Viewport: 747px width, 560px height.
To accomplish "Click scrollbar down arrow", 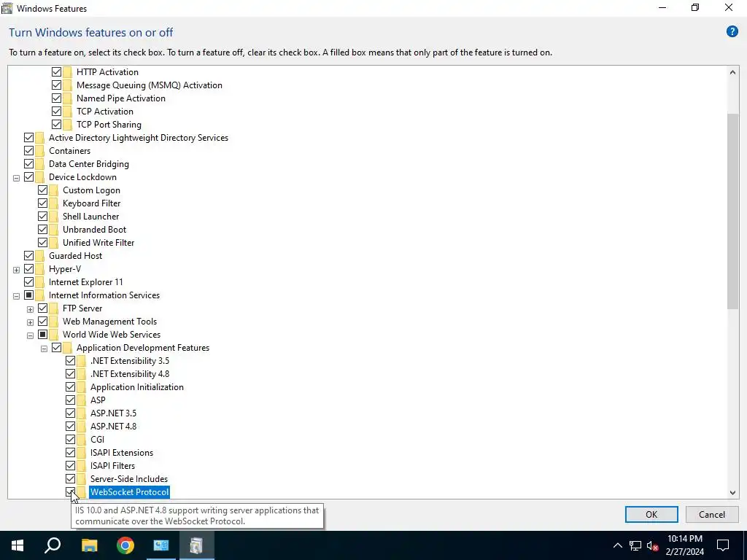I will 732,493.
